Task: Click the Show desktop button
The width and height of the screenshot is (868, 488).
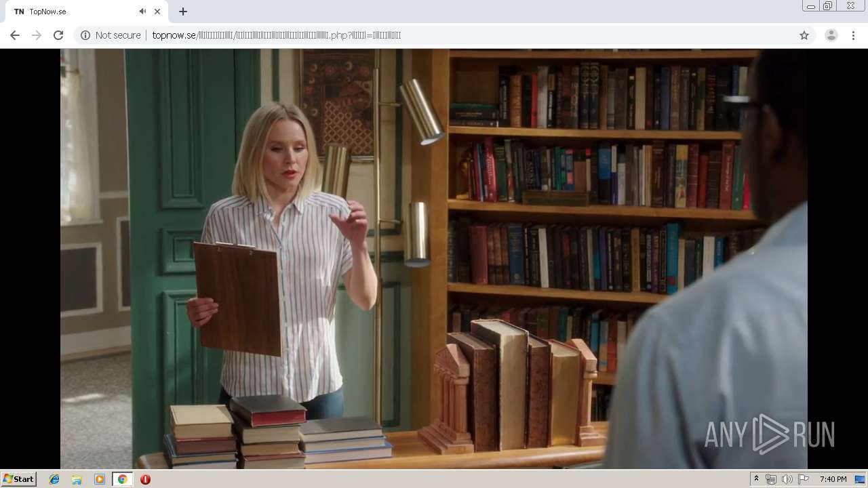Action: pos(861,479)
